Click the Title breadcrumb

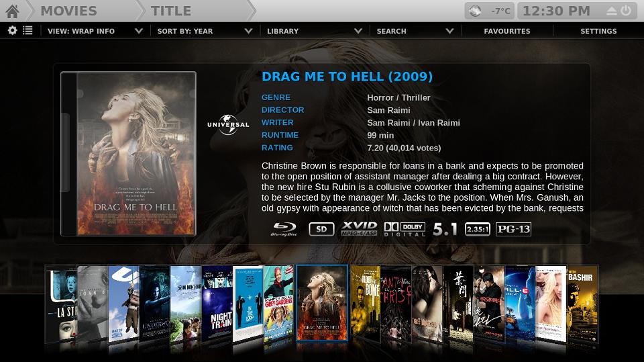(171, 11)
